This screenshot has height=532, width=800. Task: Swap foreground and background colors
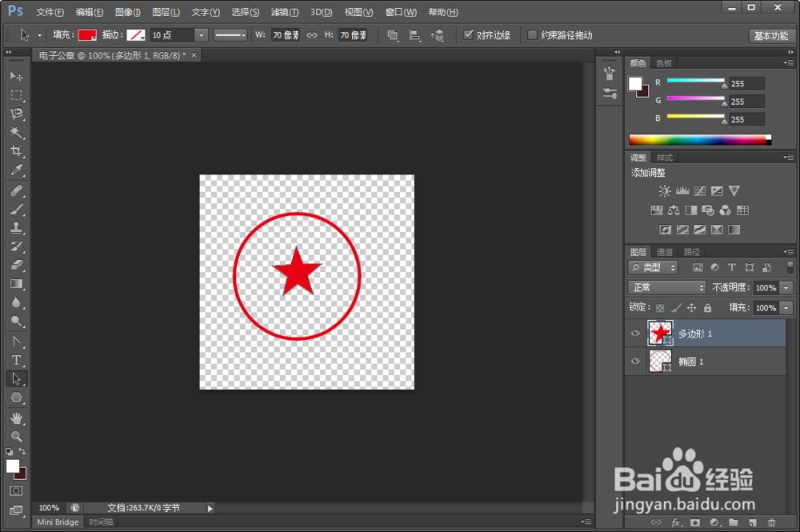(x=22, y=451)
